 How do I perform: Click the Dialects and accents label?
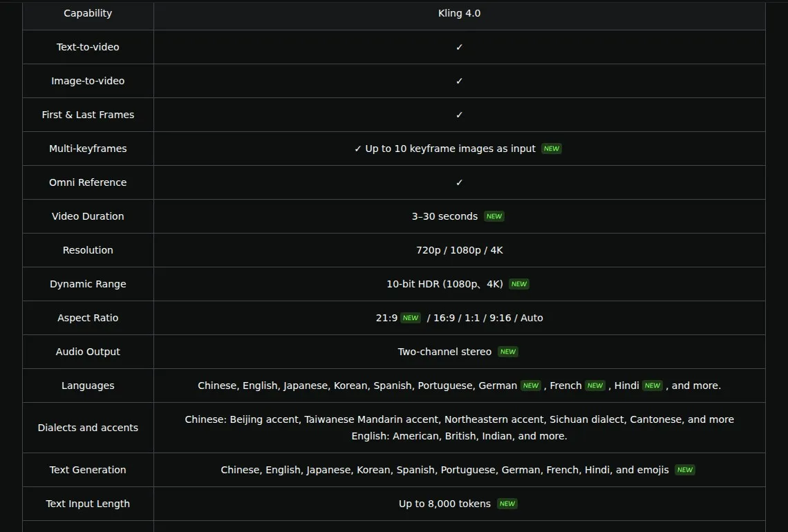(x=88, y=428)
